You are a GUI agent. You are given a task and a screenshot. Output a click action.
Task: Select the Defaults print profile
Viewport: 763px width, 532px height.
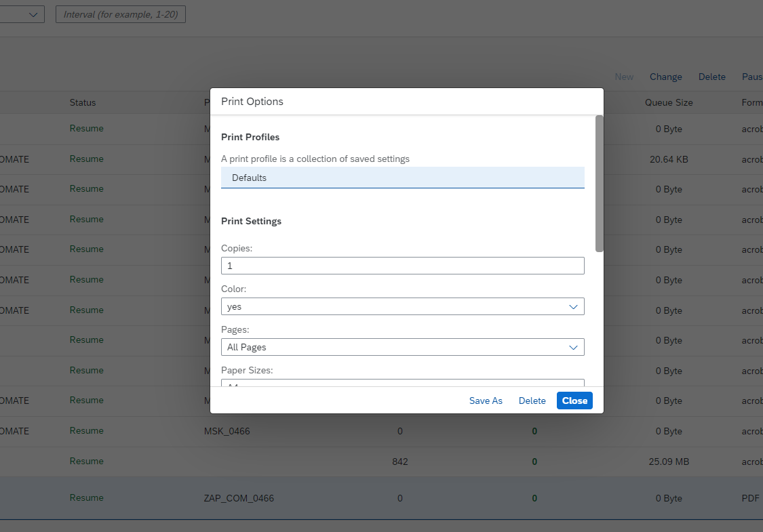pos(402,178)
